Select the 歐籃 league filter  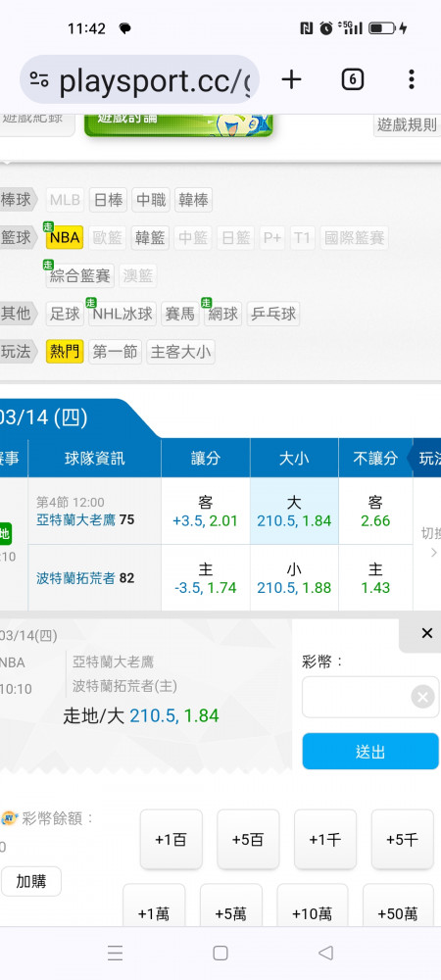click(108, 238)
